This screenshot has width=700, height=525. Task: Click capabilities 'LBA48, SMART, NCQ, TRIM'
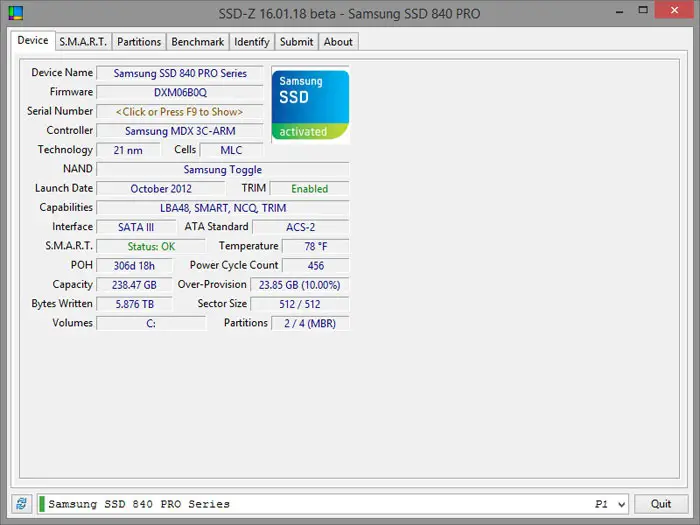223,208
